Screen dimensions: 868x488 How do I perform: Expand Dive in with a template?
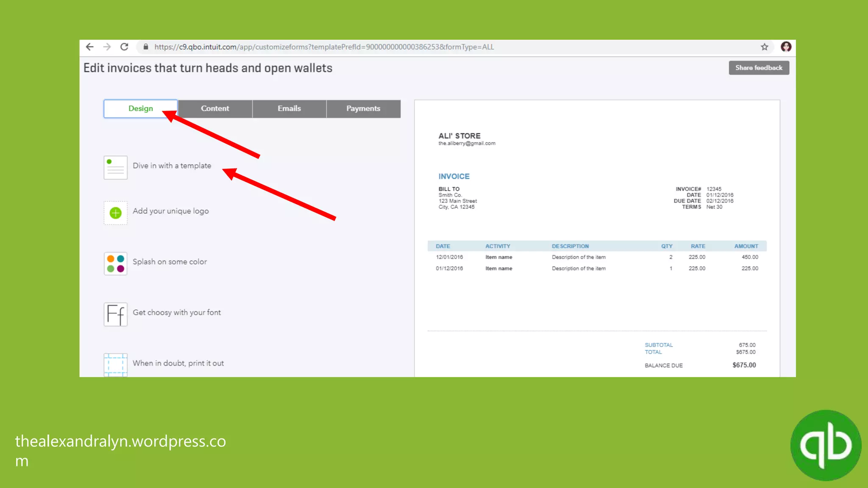[172, 166]
